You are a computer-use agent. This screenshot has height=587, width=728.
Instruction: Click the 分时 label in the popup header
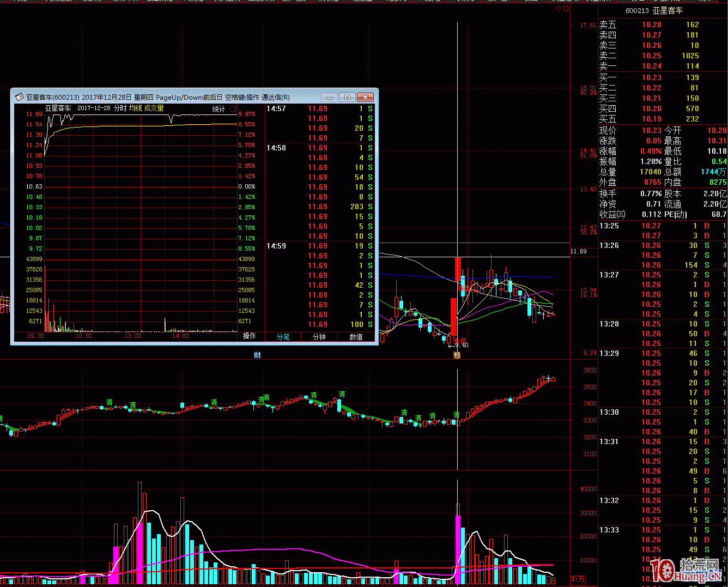(x=120, y=108)
